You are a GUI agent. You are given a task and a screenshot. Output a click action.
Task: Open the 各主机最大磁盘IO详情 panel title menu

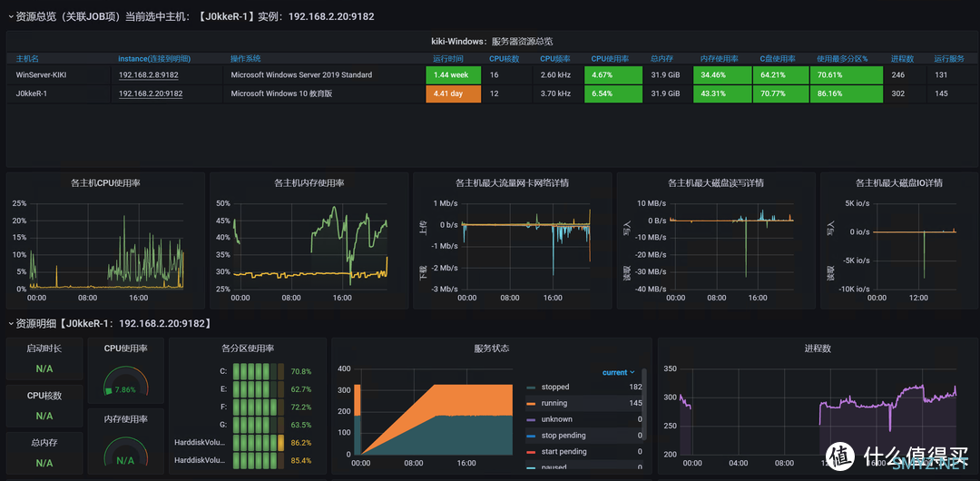point(899,183)
